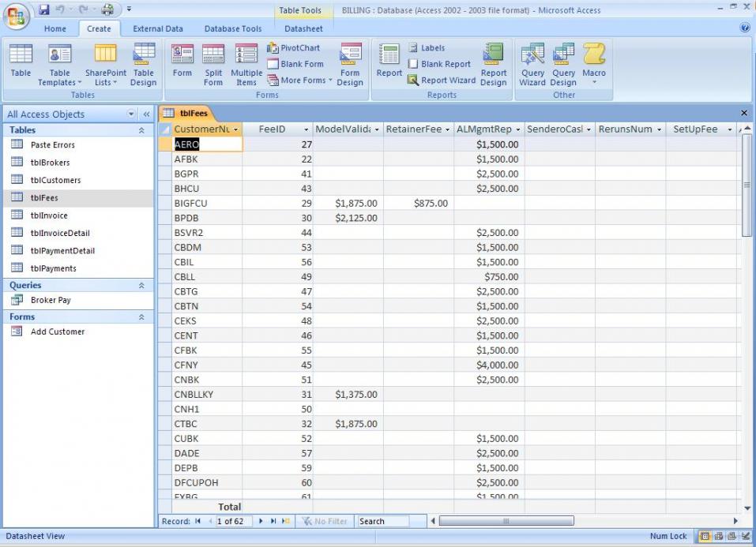The height and width of the screenshot is (547, 756).
Task: Create a Split Form
Action: pos(213,64)
